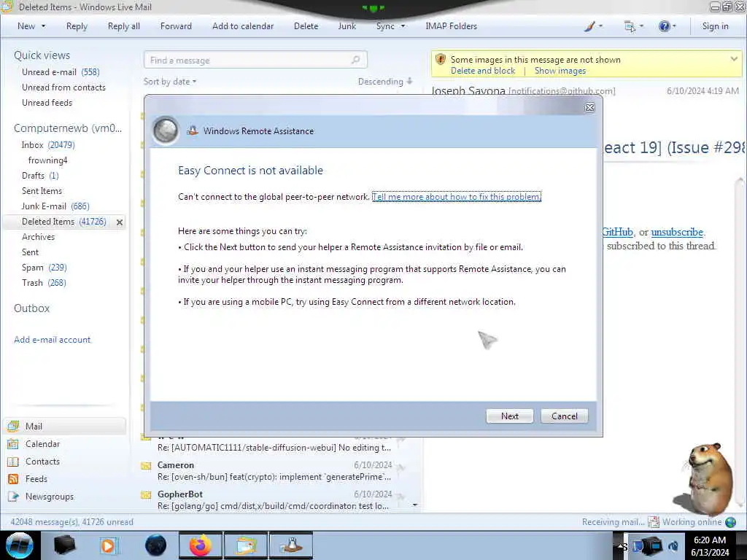The image size is (747, 560).
Task: Click the shield icon in the warning bar
Action: [x=440, y=60]
